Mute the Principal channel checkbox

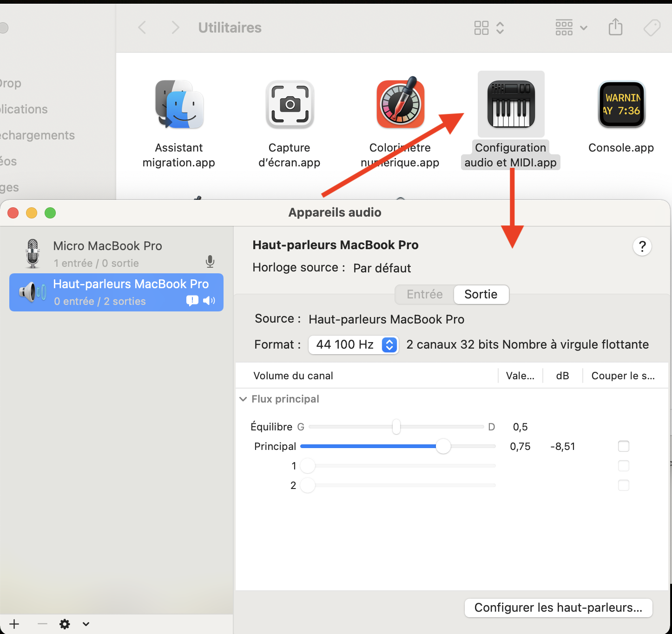[623, 446]
